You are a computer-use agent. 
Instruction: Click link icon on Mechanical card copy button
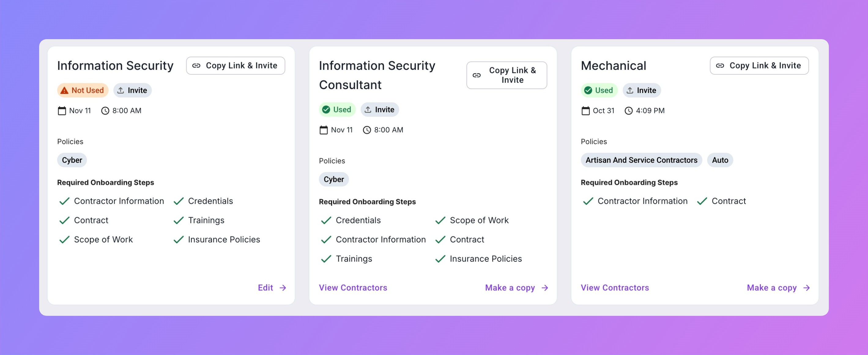[720, 66]
